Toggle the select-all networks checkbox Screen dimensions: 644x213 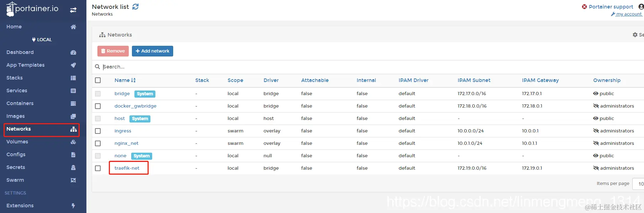point(98,80)
